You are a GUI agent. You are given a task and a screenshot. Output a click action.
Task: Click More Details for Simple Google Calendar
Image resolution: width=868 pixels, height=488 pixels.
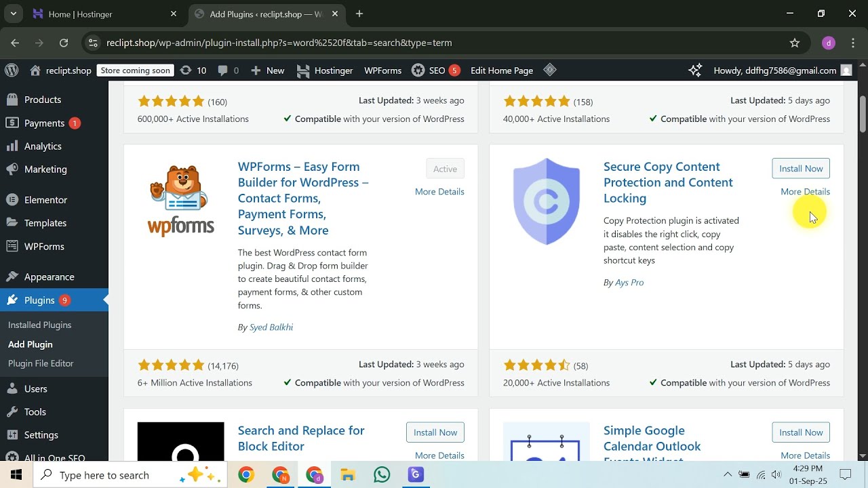(805, 455)
